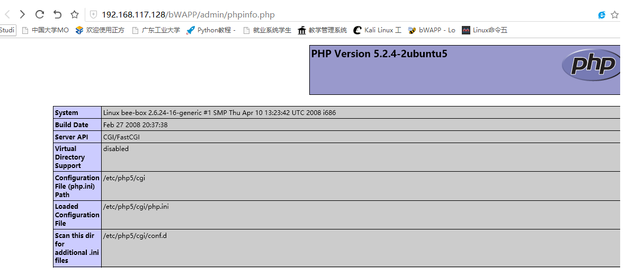Click the security shield icon in the address bar
644x274 pixels.
93,15
